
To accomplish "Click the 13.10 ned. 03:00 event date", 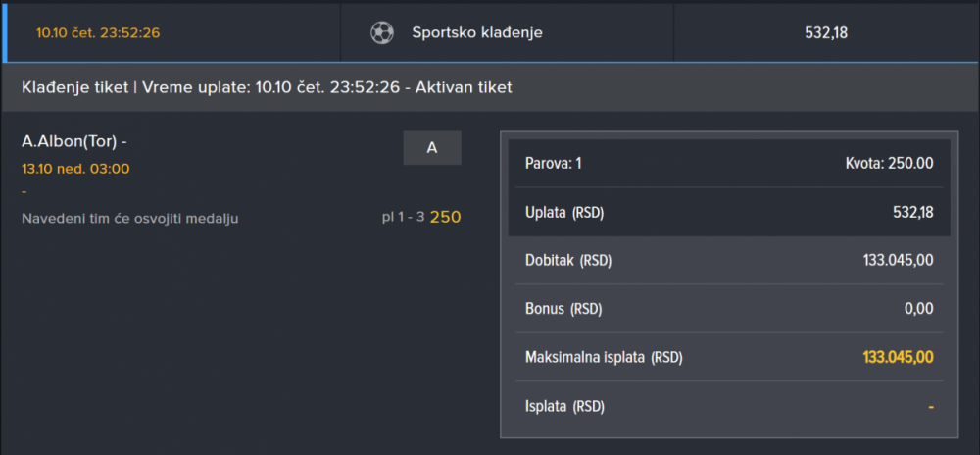I will [x=75, y=169].
